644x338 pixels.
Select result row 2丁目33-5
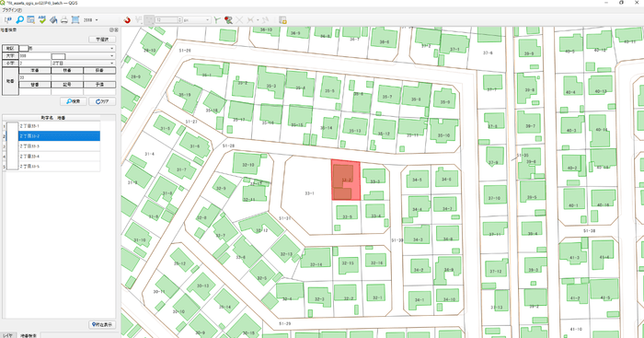click(59, 167)
